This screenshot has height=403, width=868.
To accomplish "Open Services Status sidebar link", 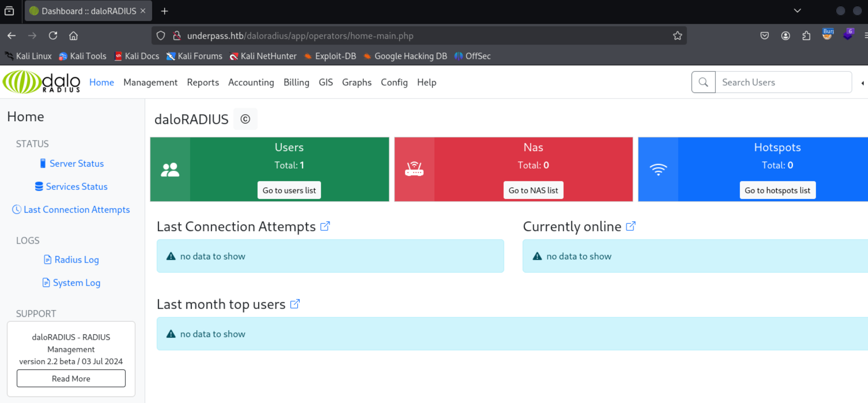I will 71,187.
